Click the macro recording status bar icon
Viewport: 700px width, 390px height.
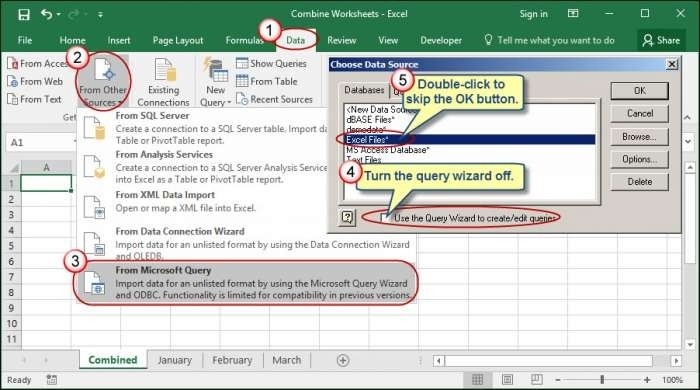click(52, 380)
